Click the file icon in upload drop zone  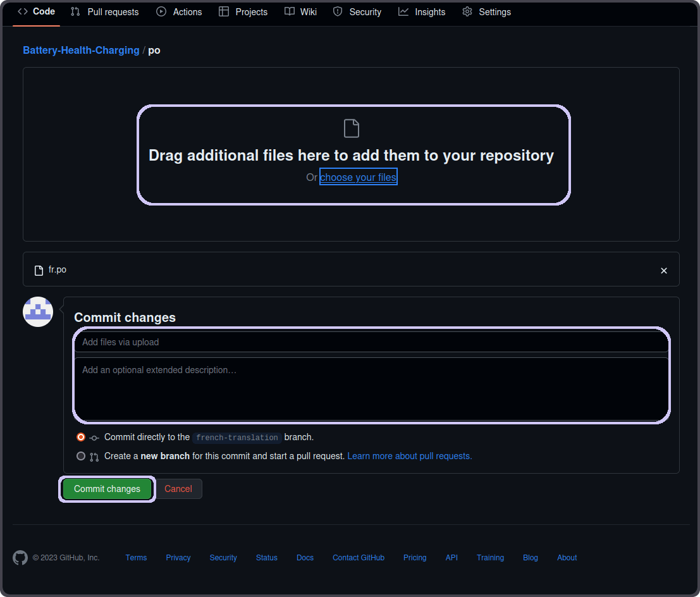[352, 128]
